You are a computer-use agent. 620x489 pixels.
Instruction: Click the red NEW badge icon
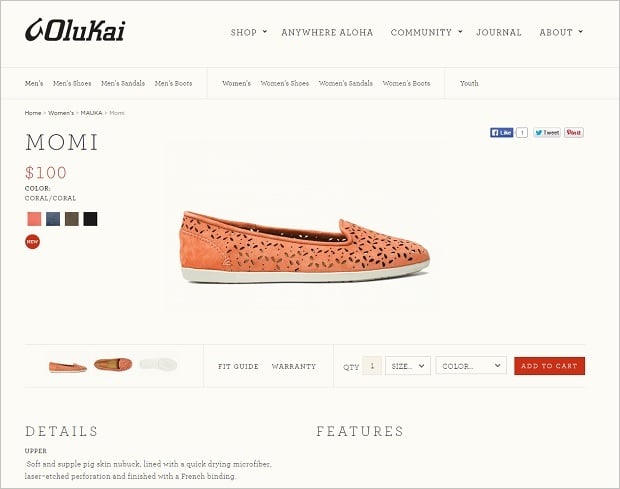coord(33,241)
